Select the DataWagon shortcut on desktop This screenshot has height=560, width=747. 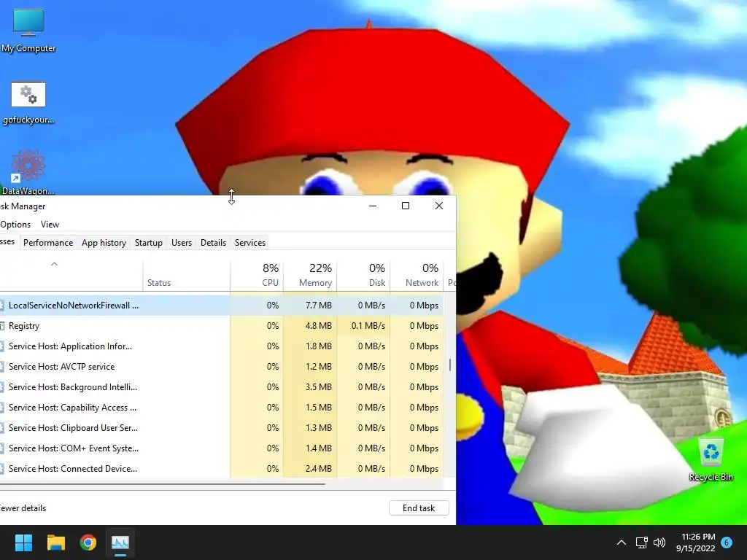(28, 172)
